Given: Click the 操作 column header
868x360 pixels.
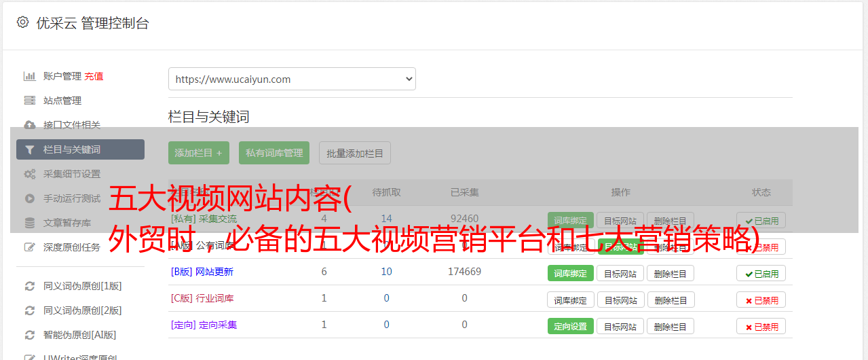Looking at the screenshot, I should [621, 192].
